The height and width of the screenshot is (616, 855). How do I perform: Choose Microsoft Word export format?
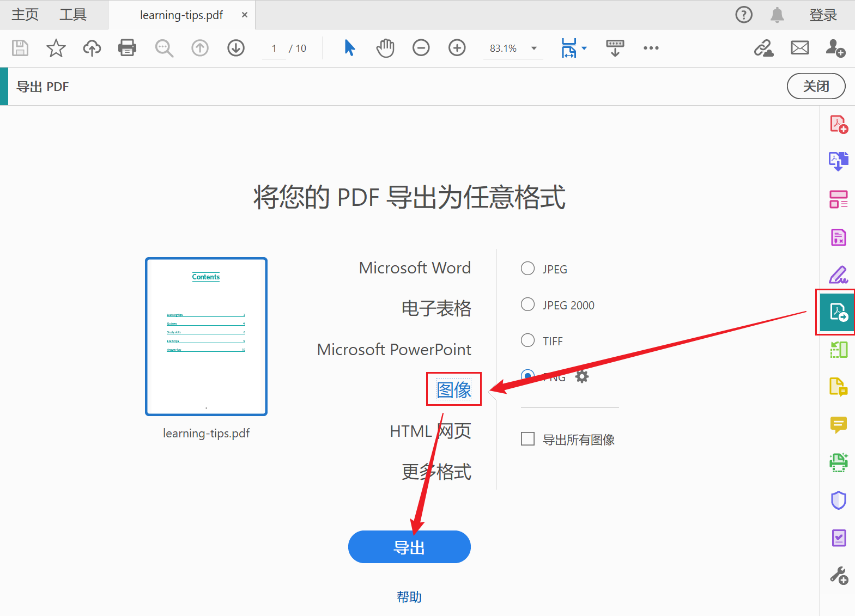click(x=415, y=268)
